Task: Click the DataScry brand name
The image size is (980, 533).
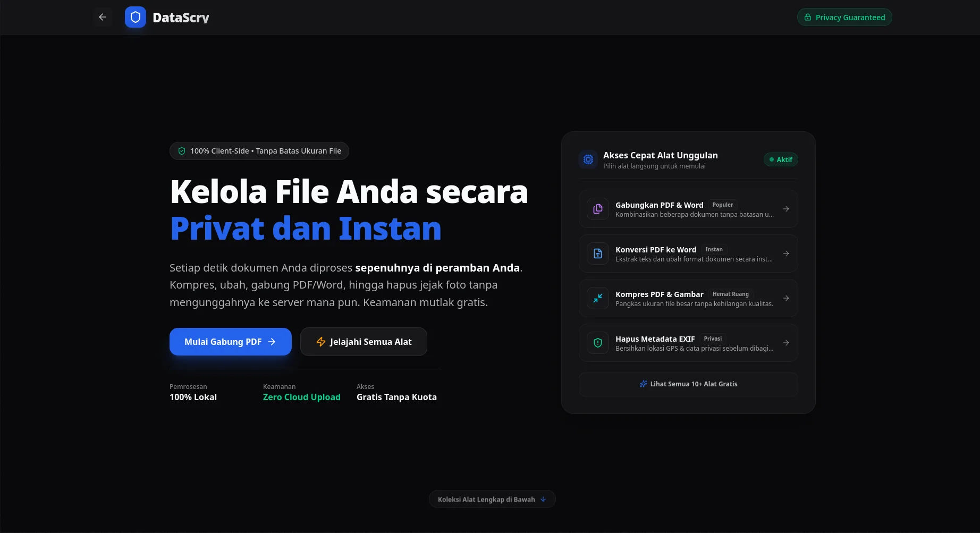Action: 181,18
